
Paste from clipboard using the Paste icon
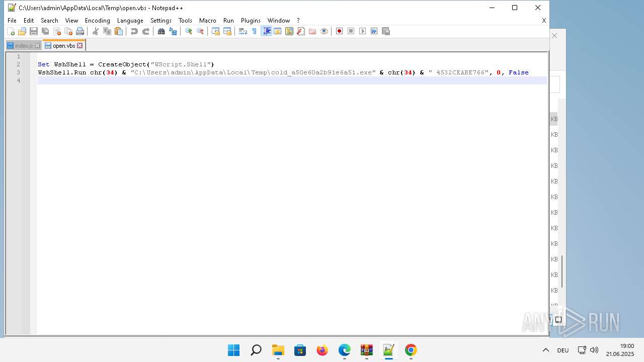coord(118,31)
